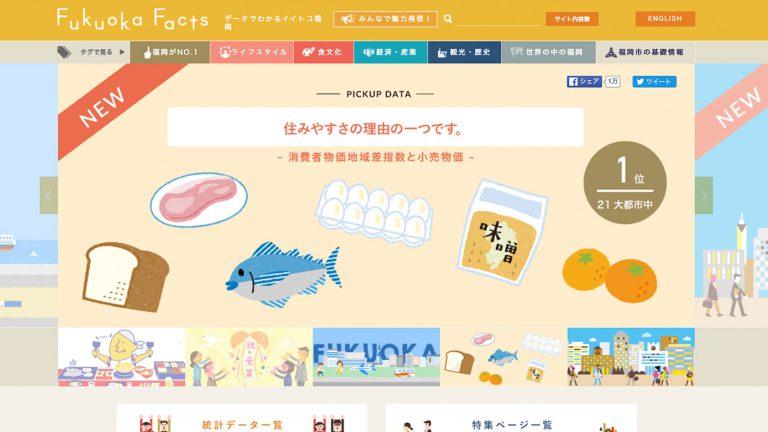Open 福岡がNO.1 category tab
This screenshot has width=768, height=432.
[x=170, y=52]
